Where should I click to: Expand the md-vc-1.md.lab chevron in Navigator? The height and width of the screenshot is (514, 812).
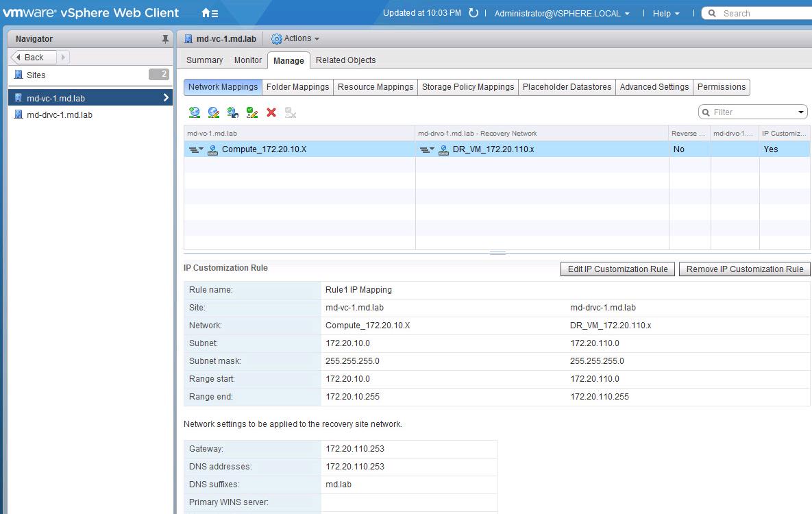(x=166, y=97)
